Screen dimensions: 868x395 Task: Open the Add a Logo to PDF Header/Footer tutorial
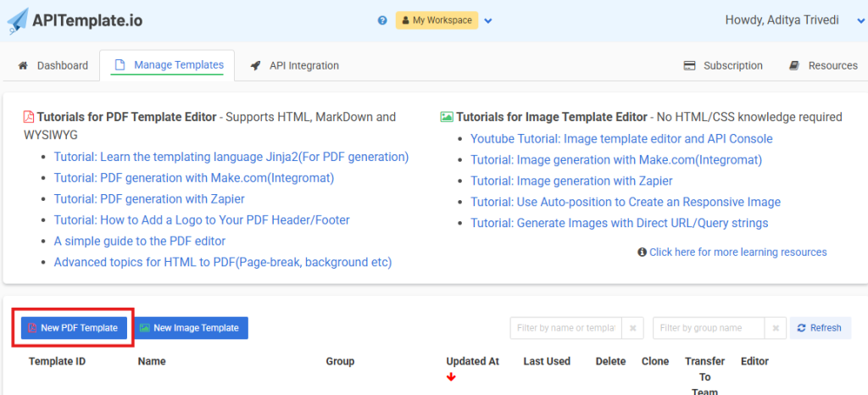click(202, 220)
